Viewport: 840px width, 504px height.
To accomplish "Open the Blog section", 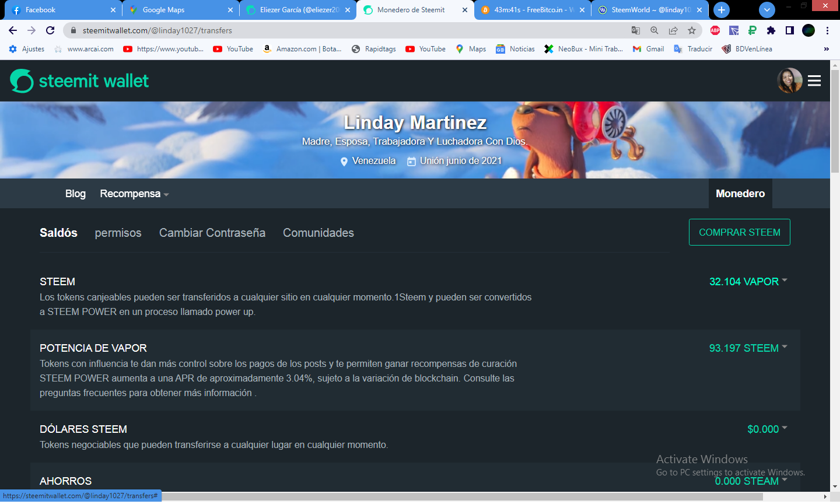I will (x=75, y=194).
